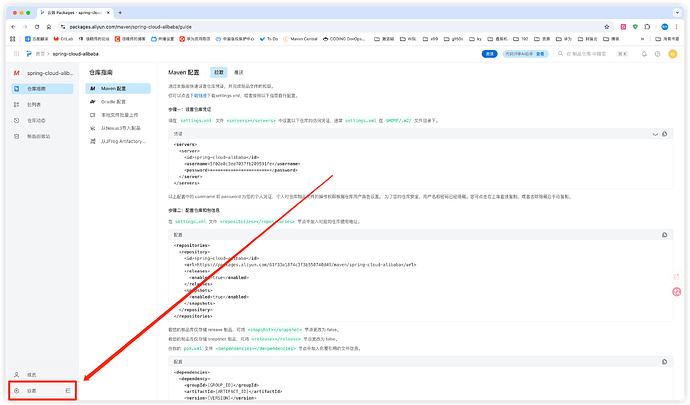690x405 pixels.
Task: Show more bookmarks with the overflow chevron
Action: [x=643, y=39]
